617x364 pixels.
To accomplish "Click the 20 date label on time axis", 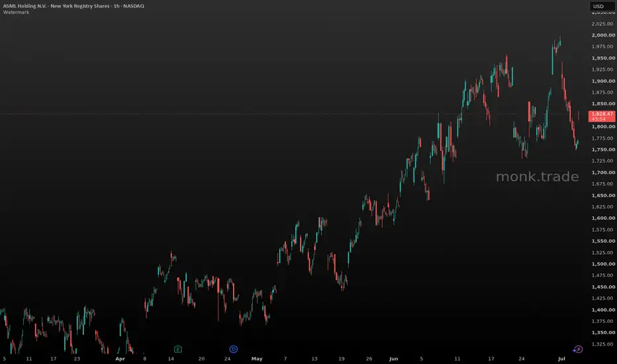I will point(201,359).
